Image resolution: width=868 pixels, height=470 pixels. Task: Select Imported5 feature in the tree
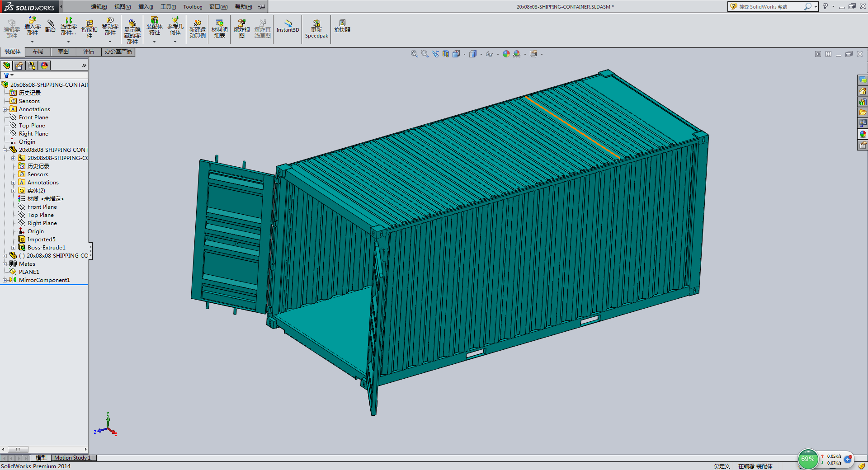(x=41, y=240)
